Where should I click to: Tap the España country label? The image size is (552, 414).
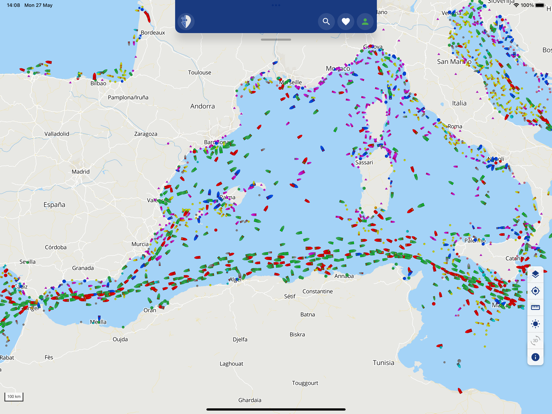coord(54,205)
